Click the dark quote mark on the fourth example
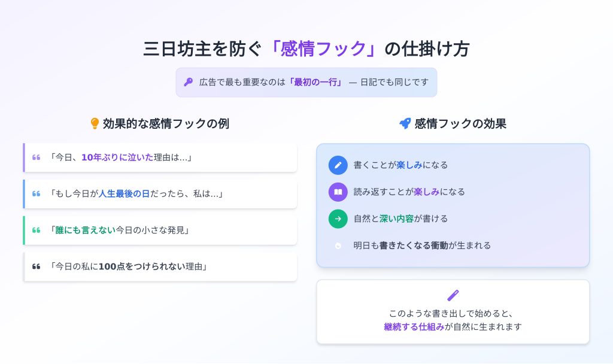The width and height of the screenshot is (613, 364). click(37, 266)
